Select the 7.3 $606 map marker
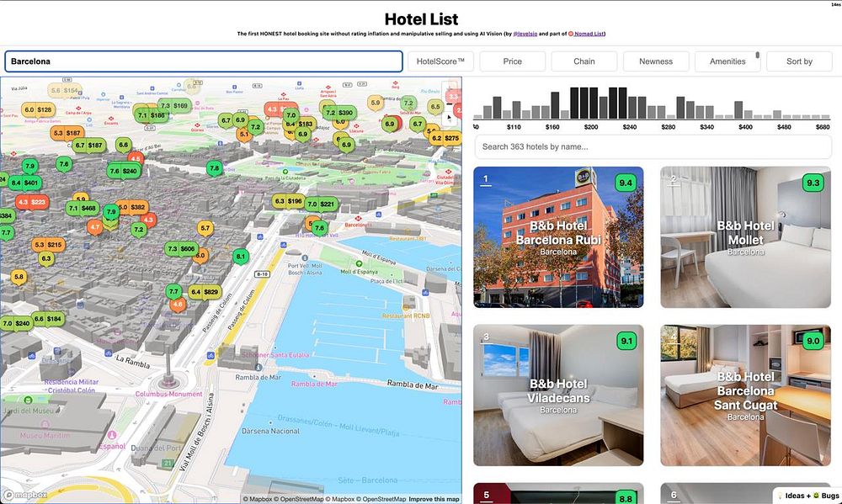 click(181, 249)
